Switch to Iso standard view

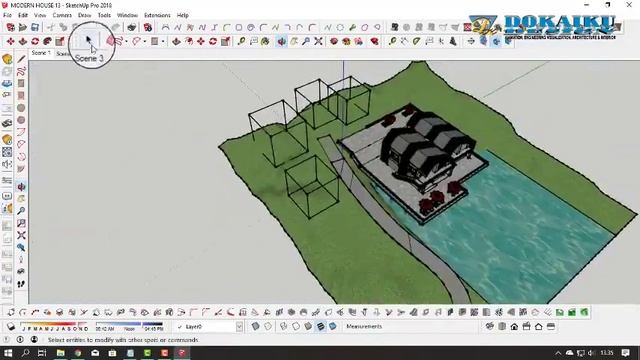(x=490, y=327)
